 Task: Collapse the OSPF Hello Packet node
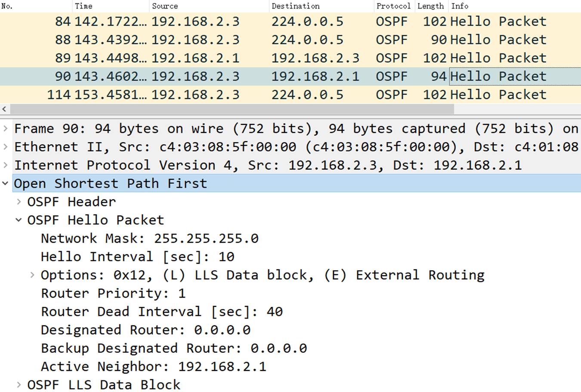19,220
